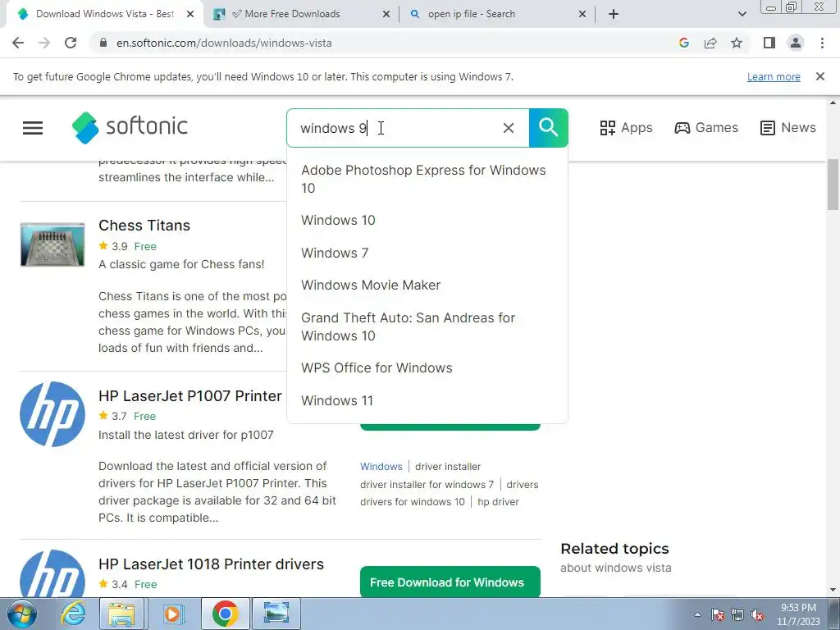Image resolution: width=840 pixels, height=630 pixels.
Task: Open the Chess Titans title link
Action: 144,226
